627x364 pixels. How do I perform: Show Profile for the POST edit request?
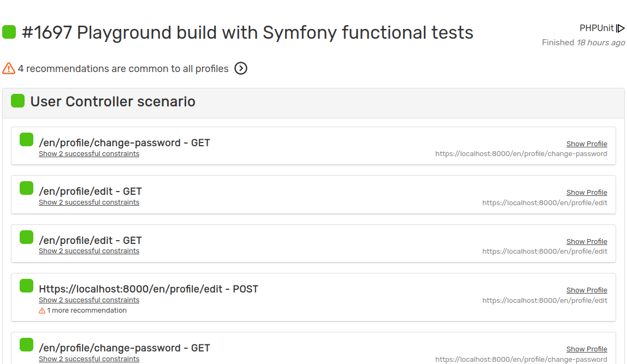pyautogui.click(x=587, y=290)
